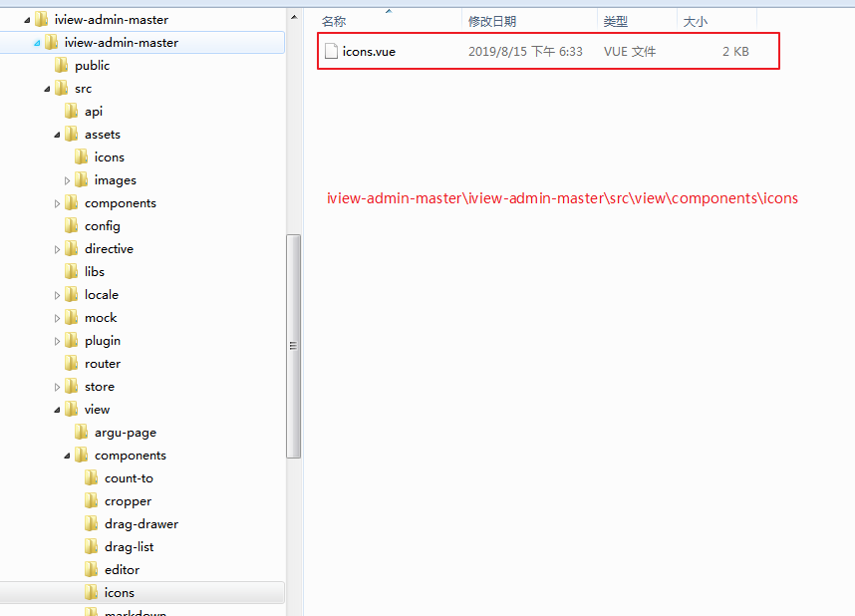Click the plugin folder icon
The height and width of the screenshot is (616, 855).
click(x=71, y=341)
